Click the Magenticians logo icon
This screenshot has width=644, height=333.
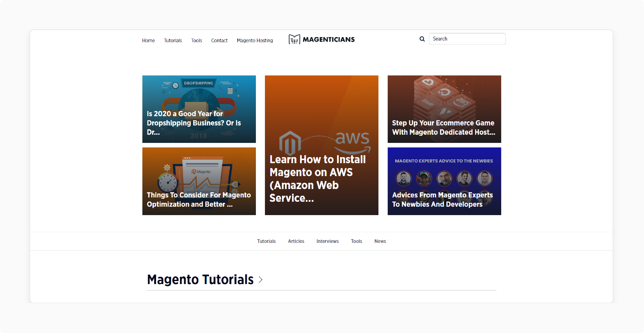coord(294,39)
